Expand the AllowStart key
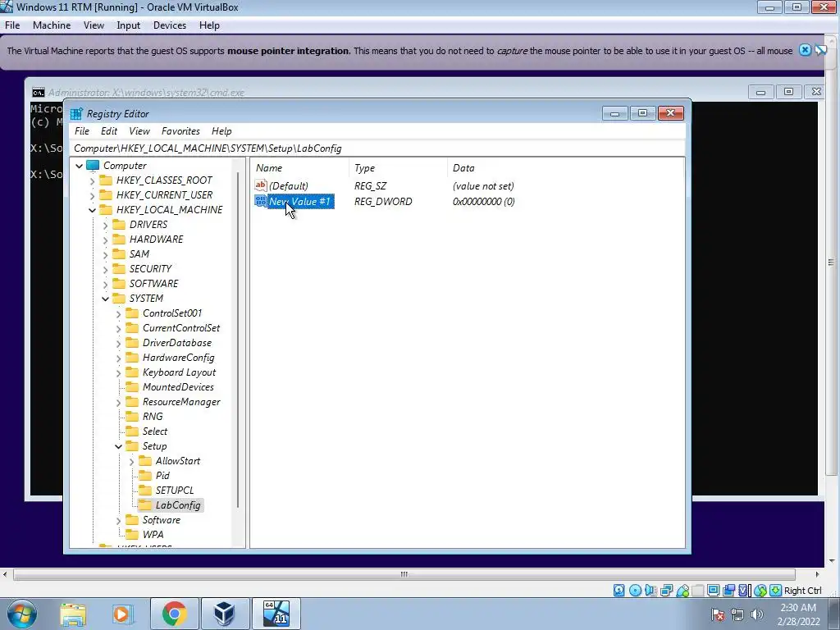Viewport: 840px width, 630px height. point(132,461)
